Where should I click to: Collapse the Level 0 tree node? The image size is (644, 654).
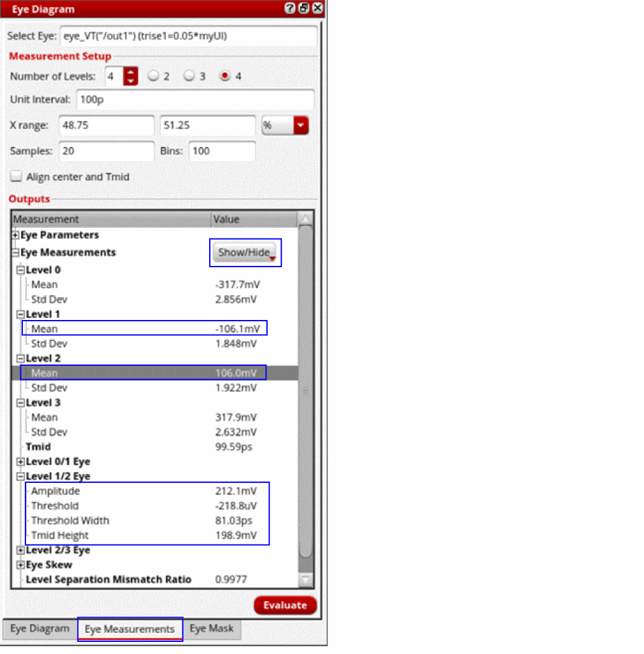[20, 270]
